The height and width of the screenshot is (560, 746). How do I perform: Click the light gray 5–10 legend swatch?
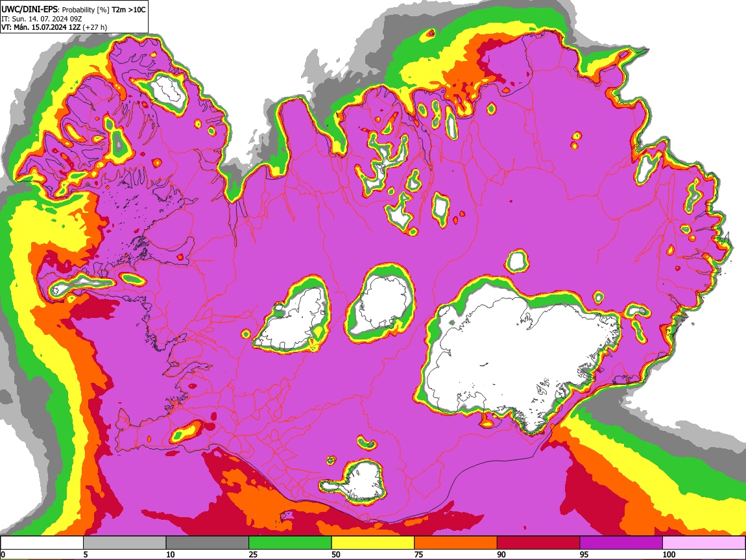(125, 542)
